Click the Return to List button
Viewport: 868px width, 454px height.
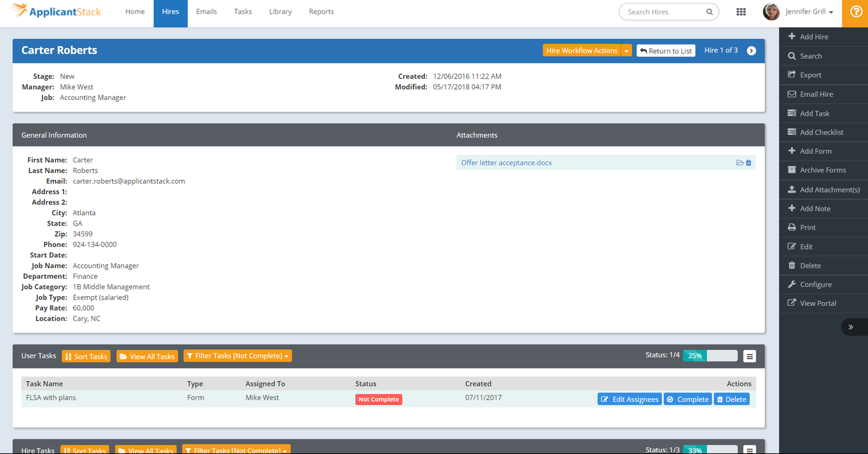665,51
